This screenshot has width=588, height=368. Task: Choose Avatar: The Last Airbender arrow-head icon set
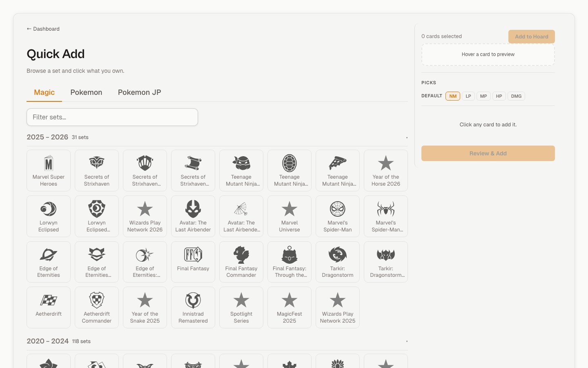[x=193, y=216]
